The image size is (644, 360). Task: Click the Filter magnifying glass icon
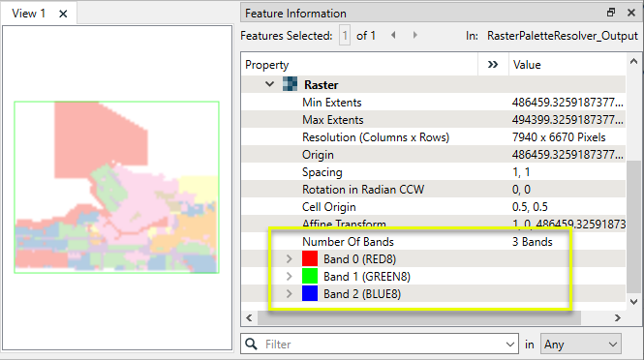click(x=251, y=344)
